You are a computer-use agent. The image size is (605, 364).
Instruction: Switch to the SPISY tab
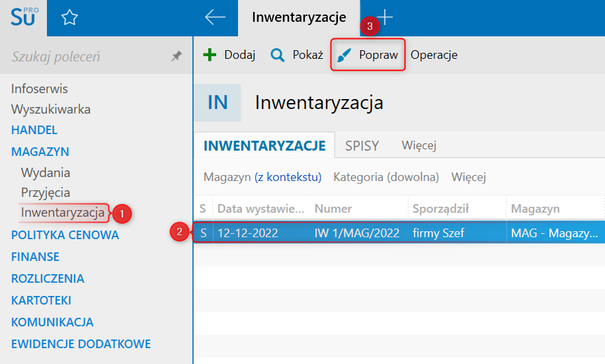[x=362, y=145]
